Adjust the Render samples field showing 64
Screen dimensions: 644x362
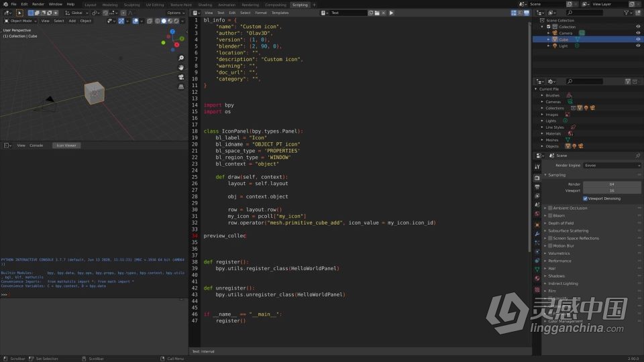[x=612, y=184]
